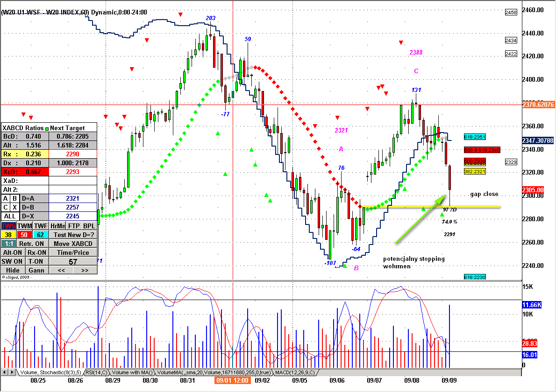Image resolution: width=556 pixels, height=392 pixels.
Task: Switch to Volume, Stochastic(8(3),5) tab
Action: 50,372
